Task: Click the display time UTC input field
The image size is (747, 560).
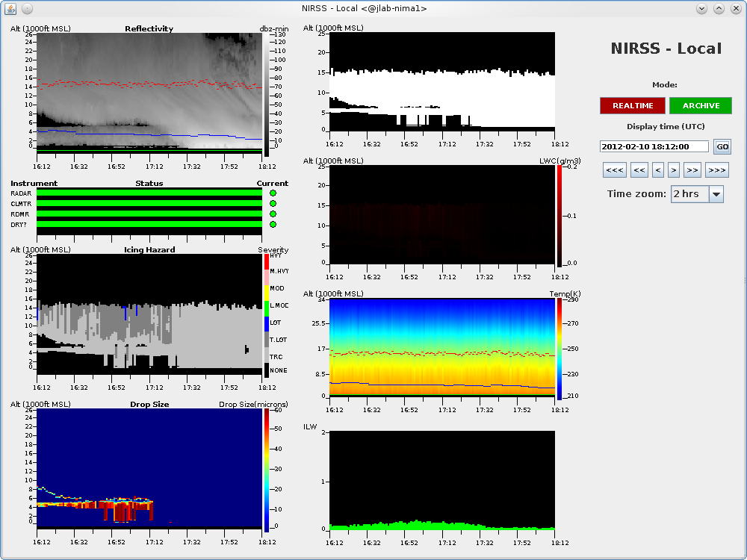Action: pos(654,147)
